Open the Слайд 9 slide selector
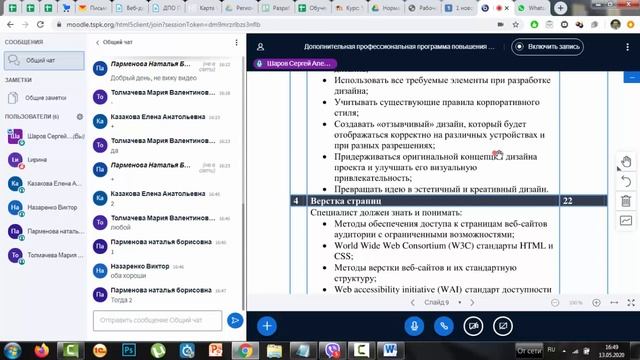 tap(443, 303)
